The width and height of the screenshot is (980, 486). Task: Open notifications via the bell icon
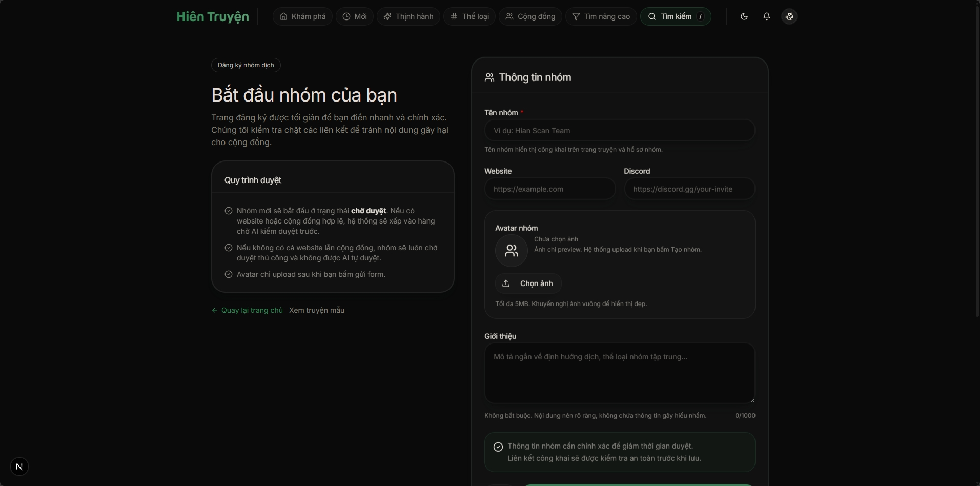(767, 16)
